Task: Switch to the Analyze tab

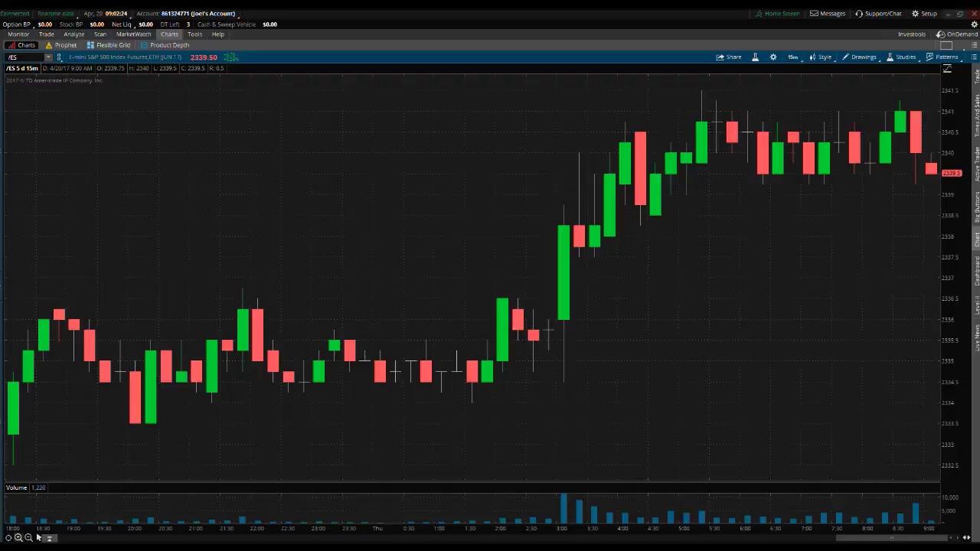Action: tap(73, 34)
